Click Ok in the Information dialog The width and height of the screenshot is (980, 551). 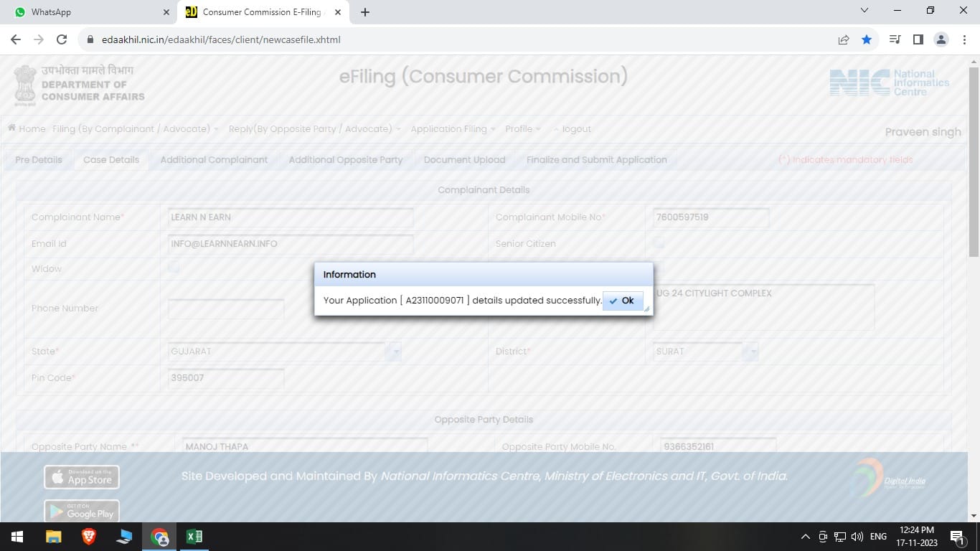pos(622,301)
